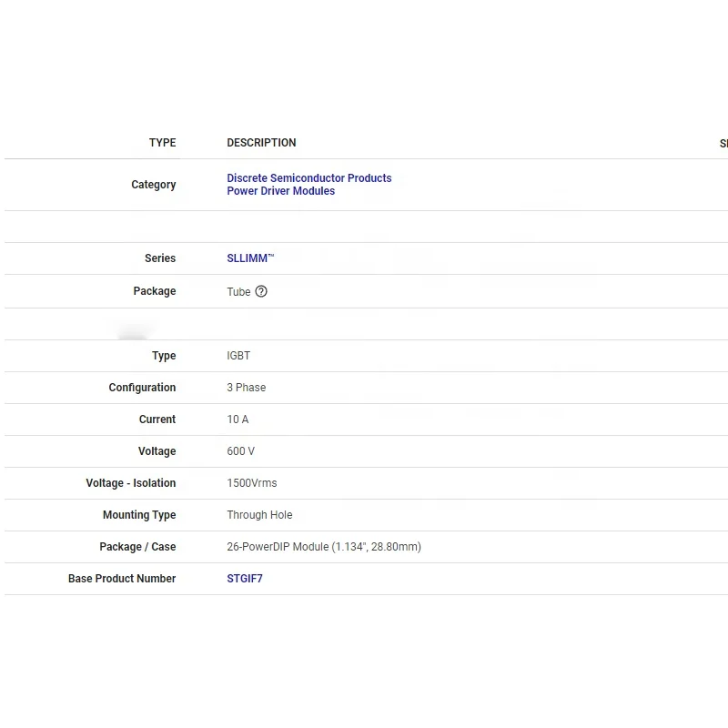Click the TYPE column header
Viewport: 728px width, 728px height.
pos(163,143)
